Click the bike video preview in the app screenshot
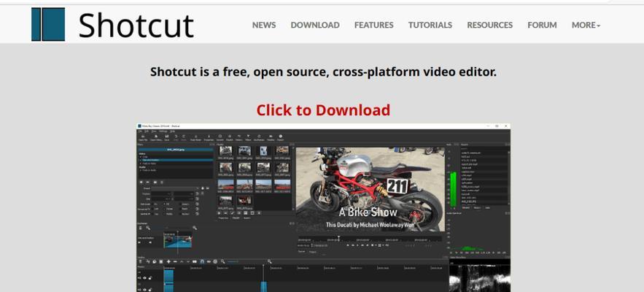The width and height of the screenshot is (644, 292). point(370,189)
